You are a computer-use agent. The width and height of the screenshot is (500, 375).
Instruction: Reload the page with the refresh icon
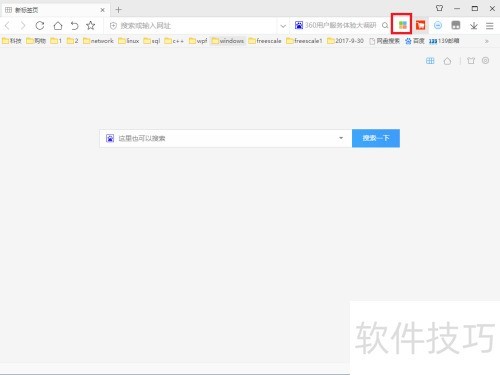pyautogui.click(x=40, y=25)
